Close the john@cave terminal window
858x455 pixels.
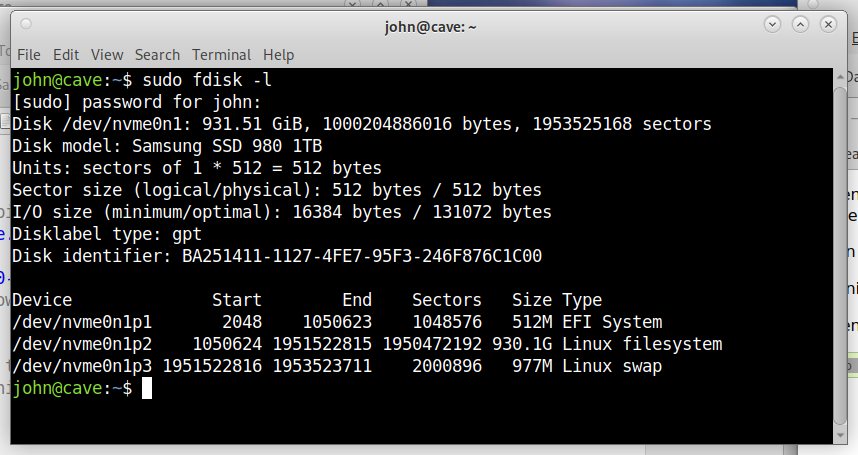click(x=828, y=25)
